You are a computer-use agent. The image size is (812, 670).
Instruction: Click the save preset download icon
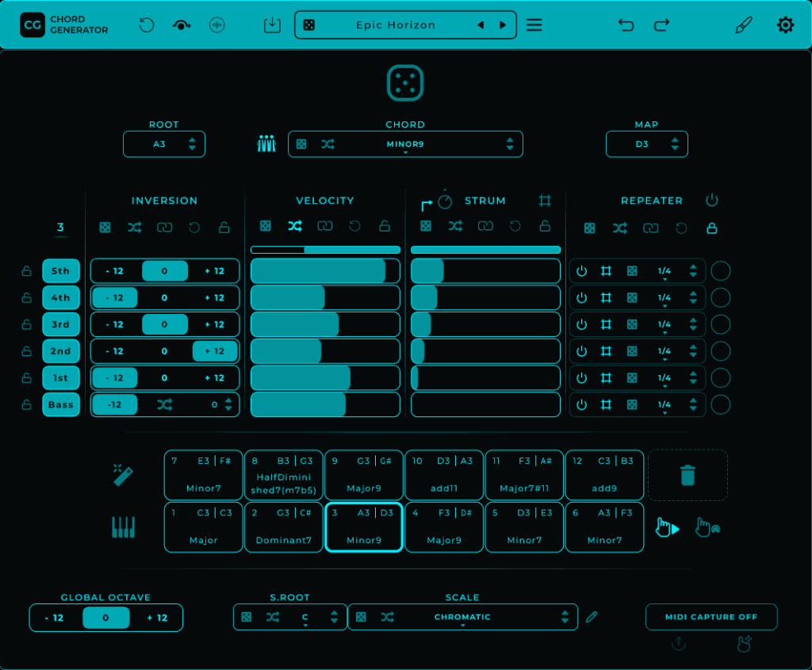[x=272, y=25]
